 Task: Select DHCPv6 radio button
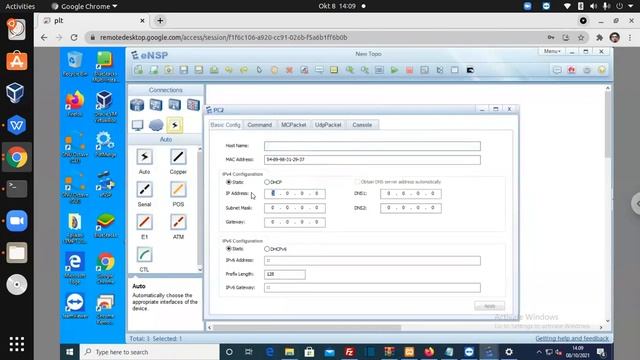[x=267, y=249]
